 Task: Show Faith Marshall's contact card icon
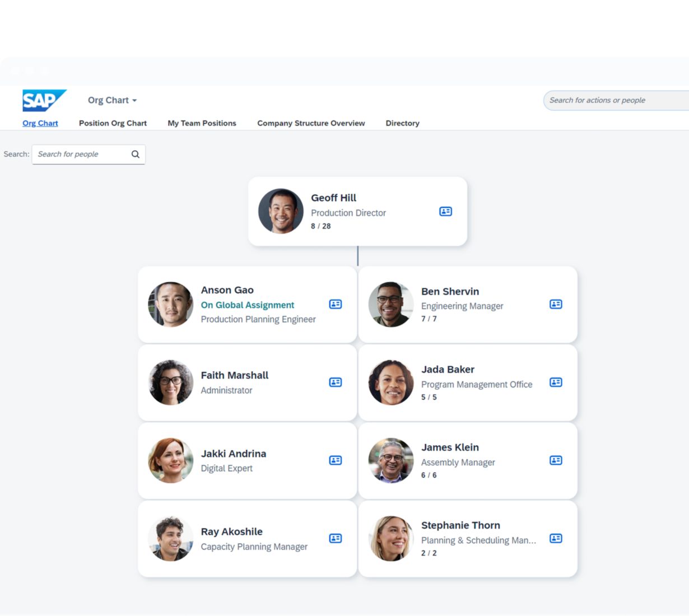[335, 382]
